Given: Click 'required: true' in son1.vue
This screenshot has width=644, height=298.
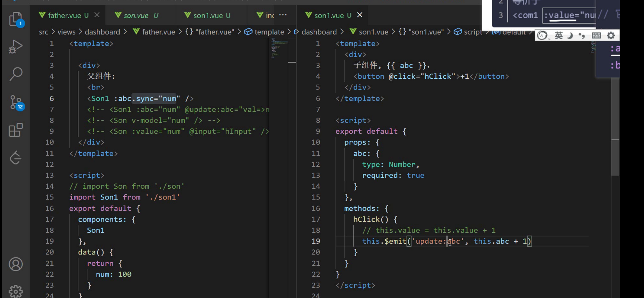Looking at the screenshot, I should [393, 176].
